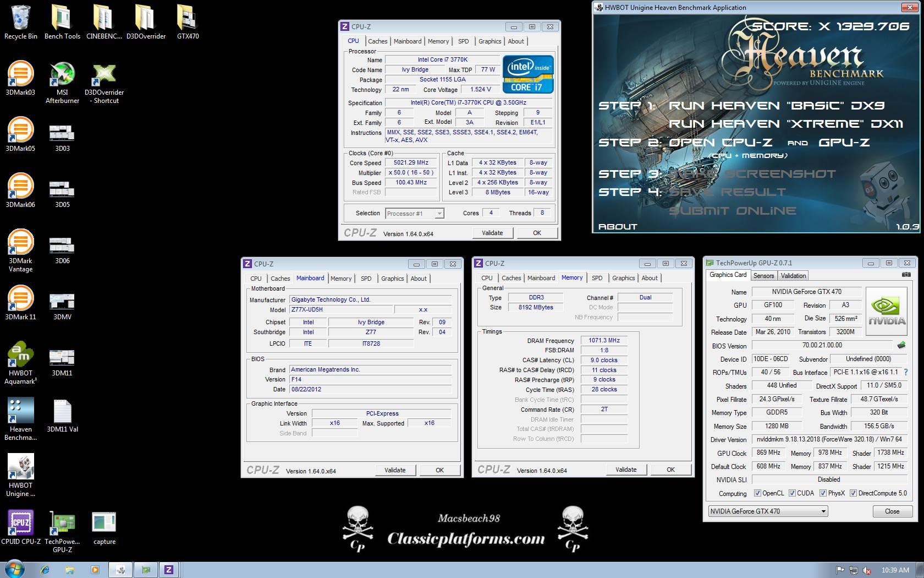Open About tab in Memory CPU-Z window
Image resolution: width=924 pixels, height=578 pixels.
pyautogui.click(x=650, y=278)
